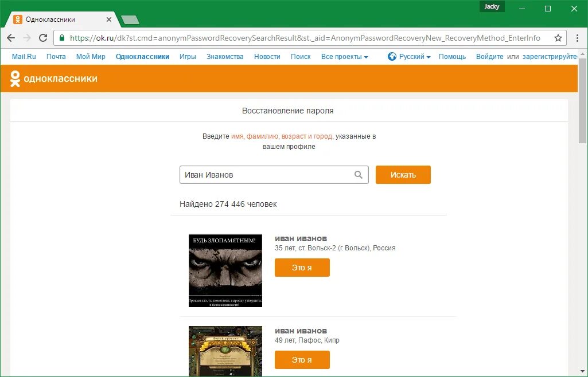Open Мой Мир in top navigation

[x=91, y=57]
